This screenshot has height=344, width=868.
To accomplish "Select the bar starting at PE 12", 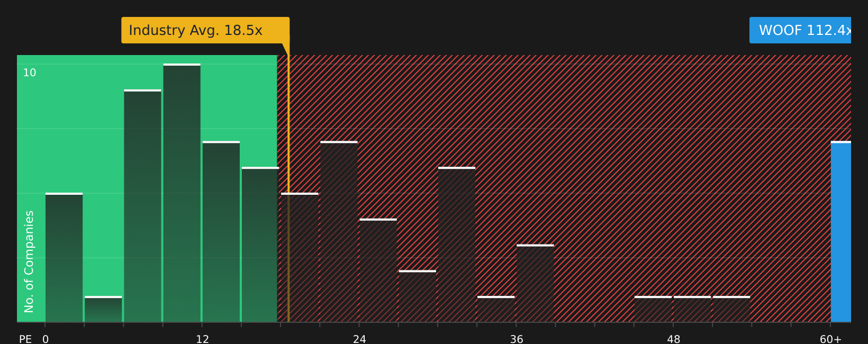I will coord(221,232).
